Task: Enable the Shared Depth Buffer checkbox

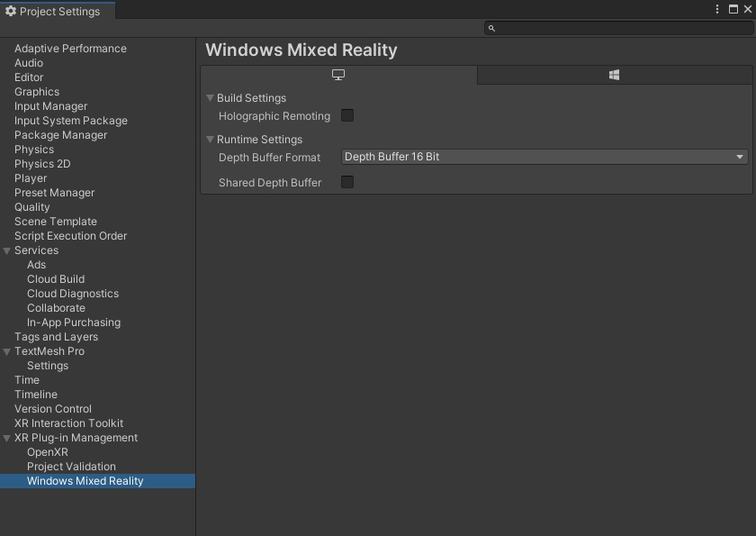Action: (347, 182)
